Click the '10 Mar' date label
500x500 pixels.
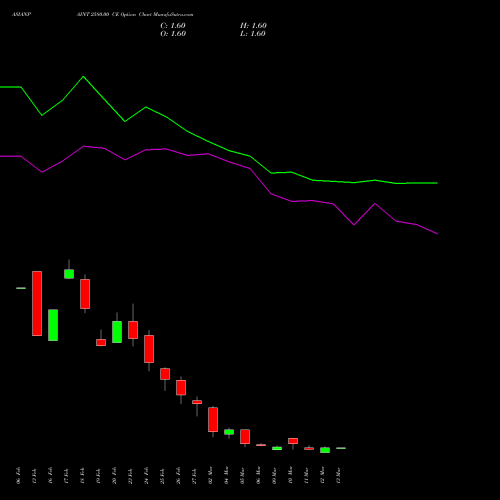click(290, 476)
